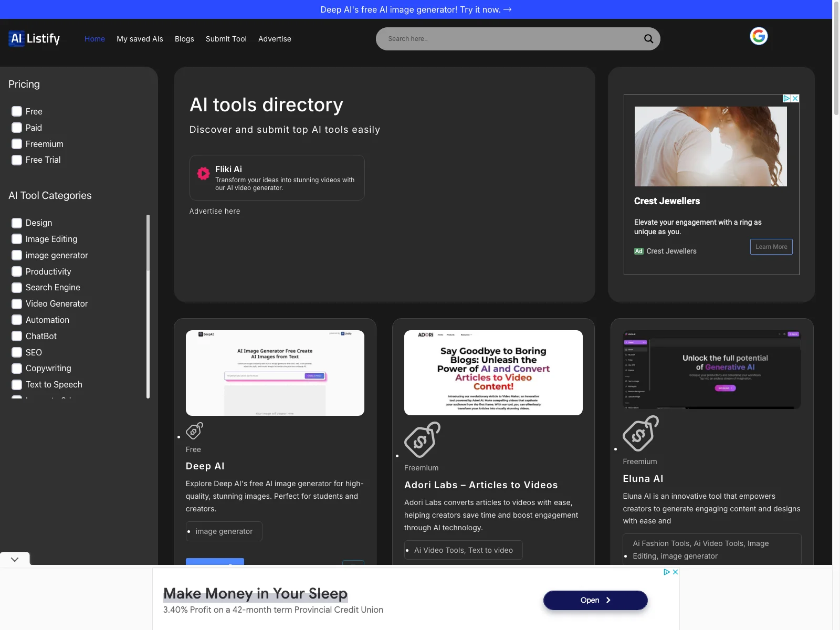Check the Automation category
The image size is (840, 630).
tap(17, 320)
